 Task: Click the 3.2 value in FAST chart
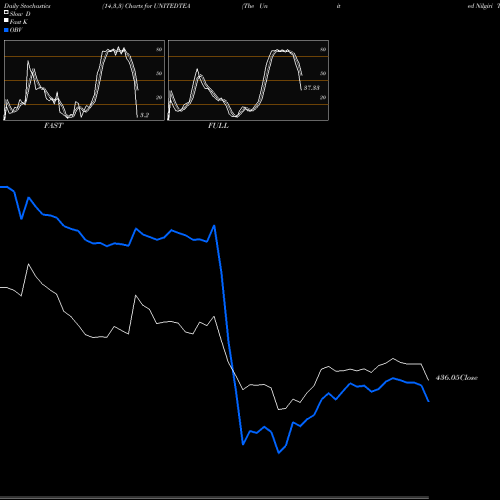coord(144,115)
